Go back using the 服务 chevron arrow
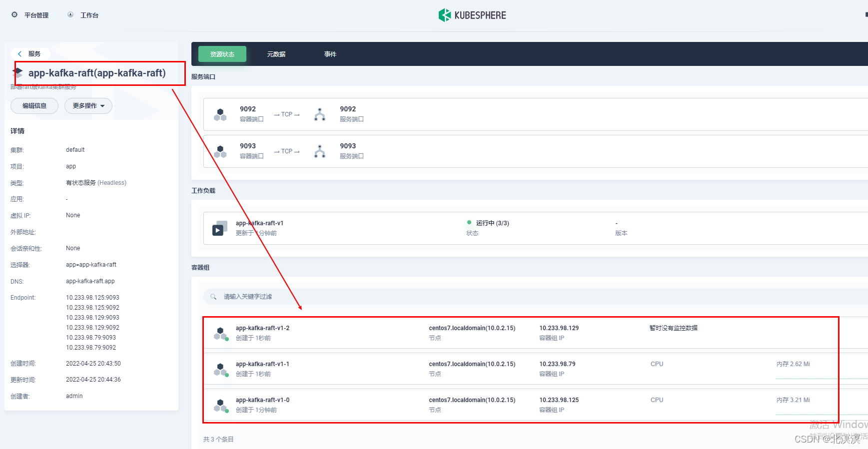This screenshot has height=449, width=868. [19, 54]
